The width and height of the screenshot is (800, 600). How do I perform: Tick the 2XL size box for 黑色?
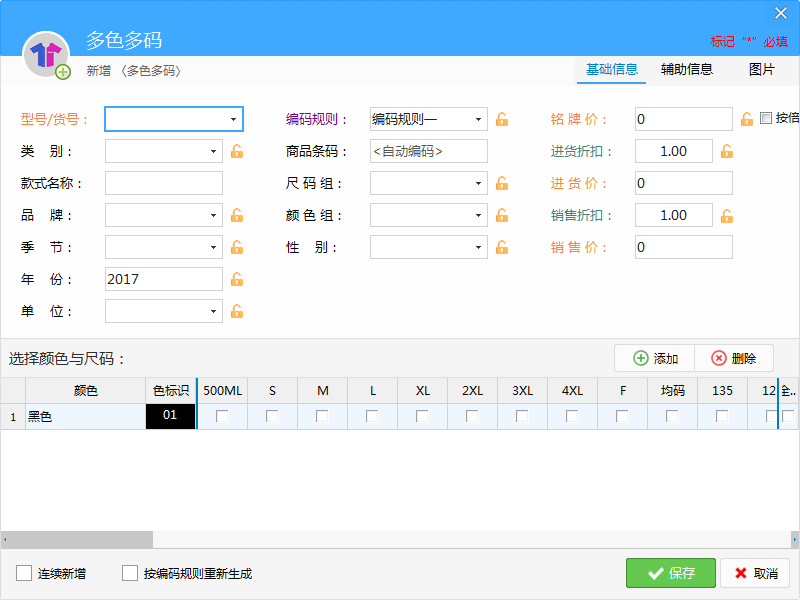click(x=472, y=416)
